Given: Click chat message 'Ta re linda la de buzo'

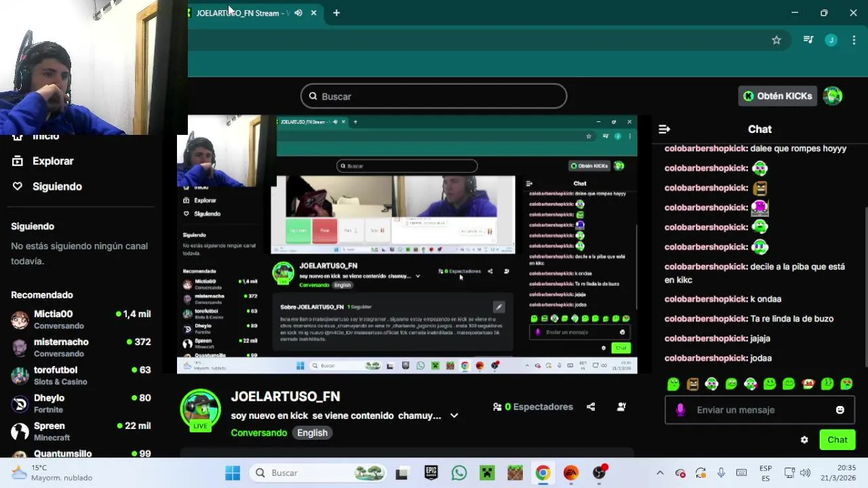Looking at the screenshot, I should click(791, 319).
